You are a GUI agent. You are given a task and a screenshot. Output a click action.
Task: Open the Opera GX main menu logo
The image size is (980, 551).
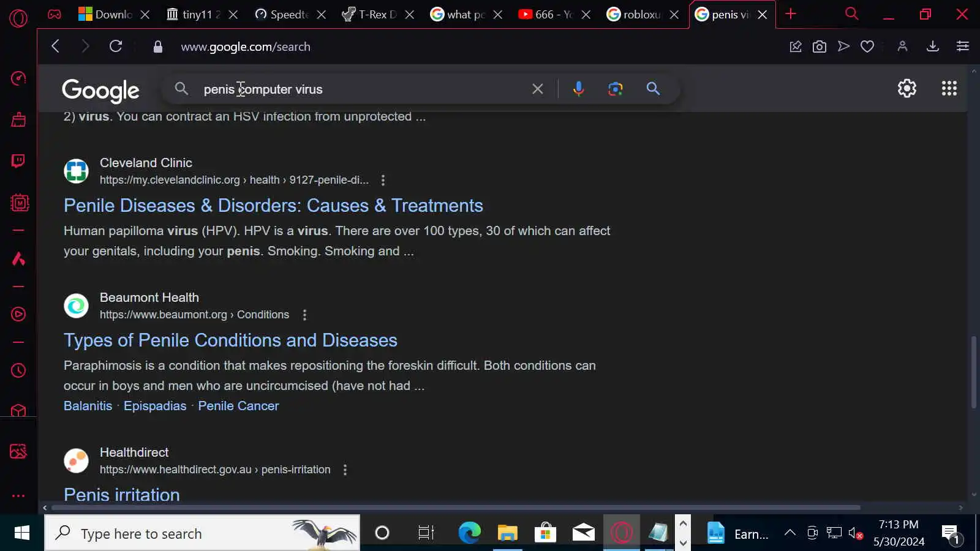tap(18, 18)
